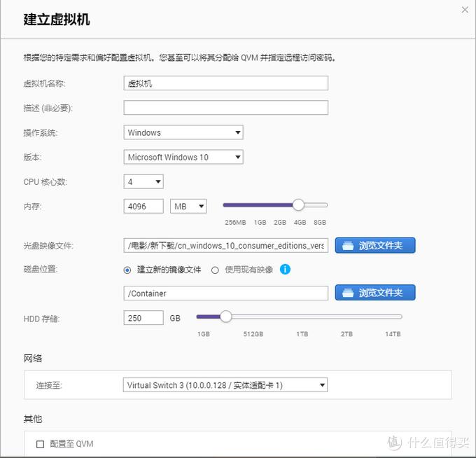Image resolution: width=476 pixels, height=458 pixels.
Task: Click the 1TB storage scale label
Action: [x=302, y=334]
